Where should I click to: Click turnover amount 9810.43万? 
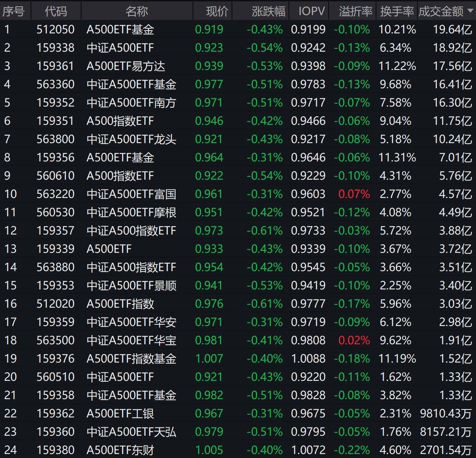(446, 413)
